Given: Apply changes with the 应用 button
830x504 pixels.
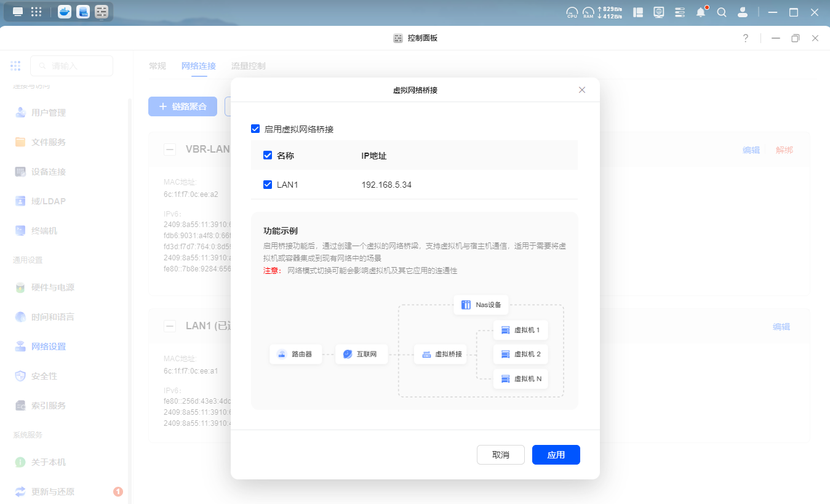Looking at the screenshot, I should tap(556, 455).
